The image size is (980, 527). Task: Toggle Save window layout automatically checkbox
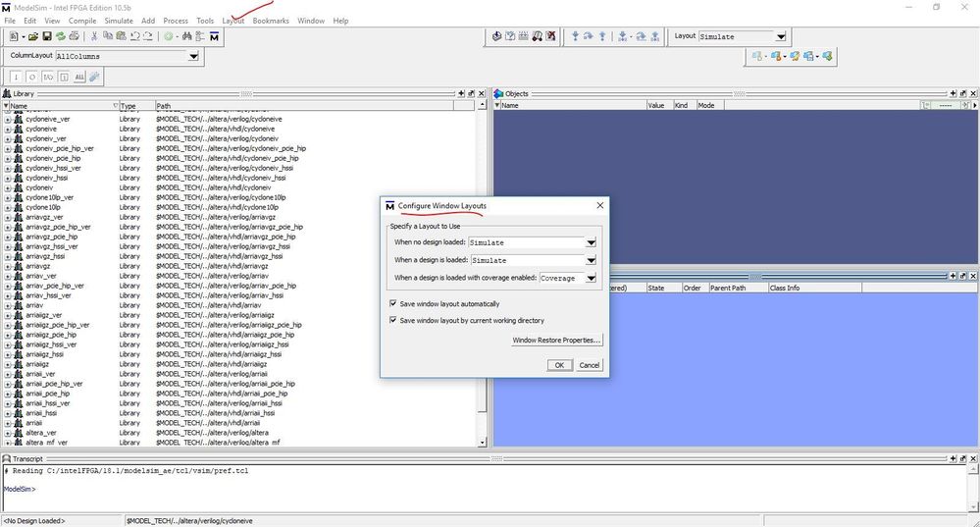point(393,303)
